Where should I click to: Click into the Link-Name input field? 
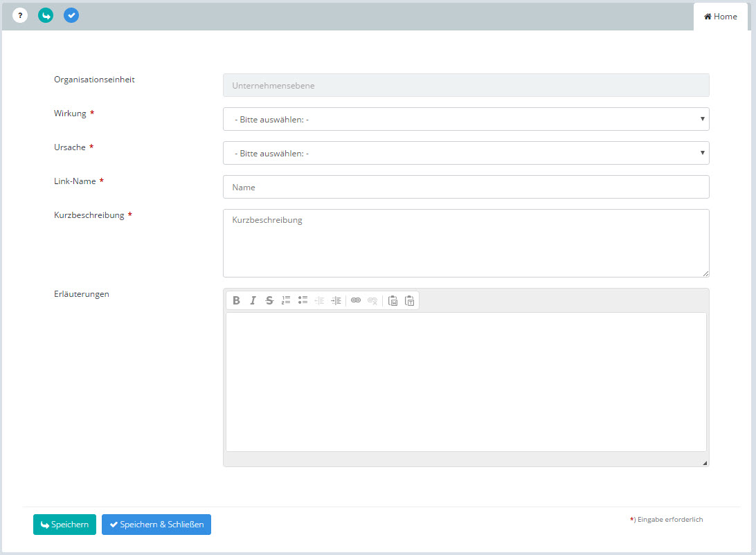(466, 187)
